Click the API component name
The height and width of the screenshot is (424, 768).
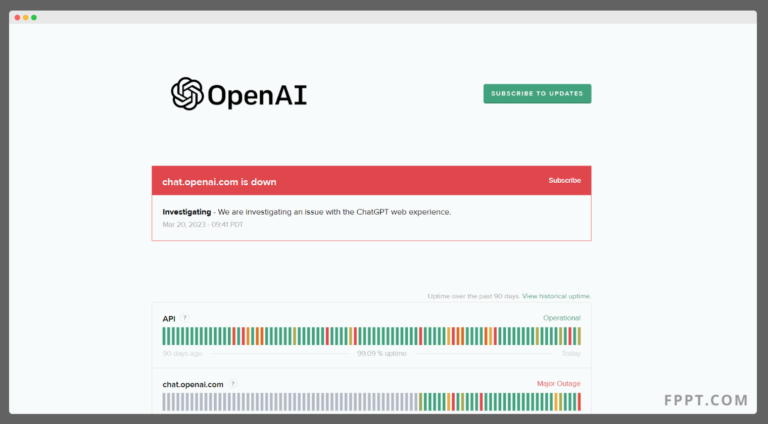point(169,319)
